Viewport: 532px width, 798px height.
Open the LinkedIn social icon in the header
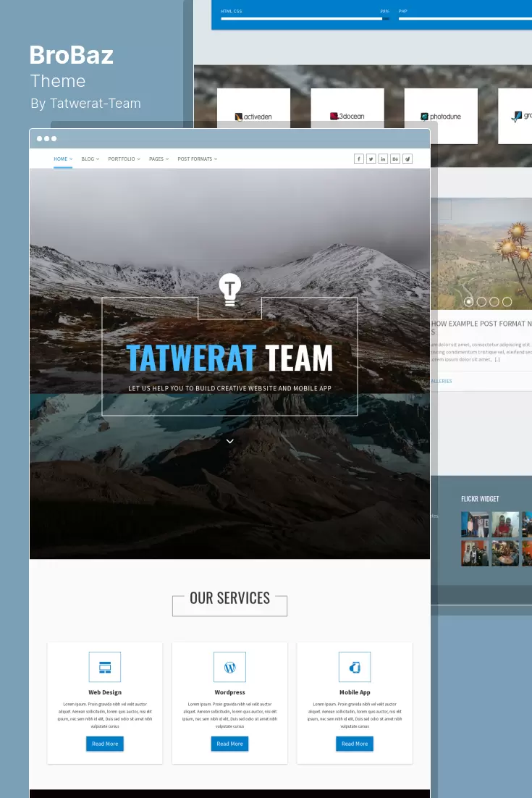383,159
